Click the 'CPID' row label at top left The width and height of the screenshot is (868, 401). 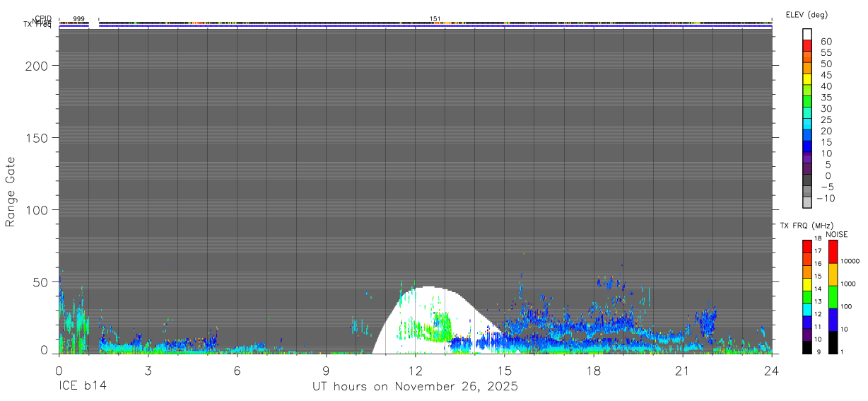(x=42, y=19)
